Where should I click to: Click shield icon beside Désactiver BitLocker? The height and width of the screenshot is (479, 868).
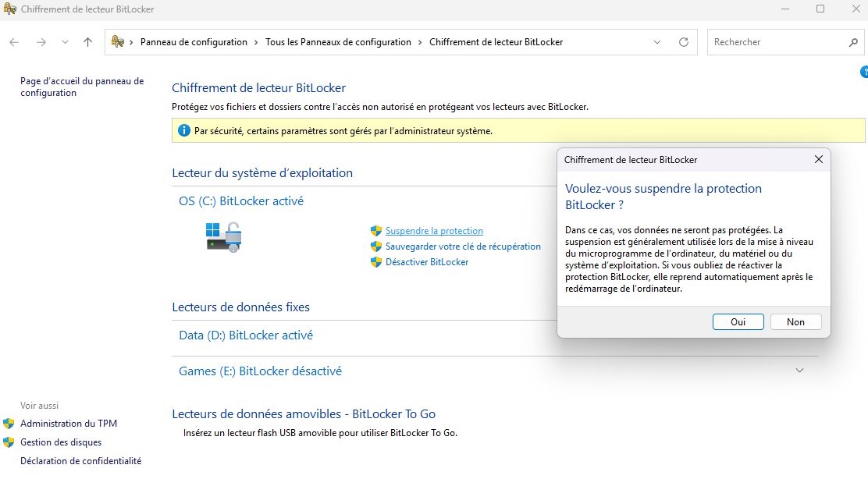tap(376, 261)
